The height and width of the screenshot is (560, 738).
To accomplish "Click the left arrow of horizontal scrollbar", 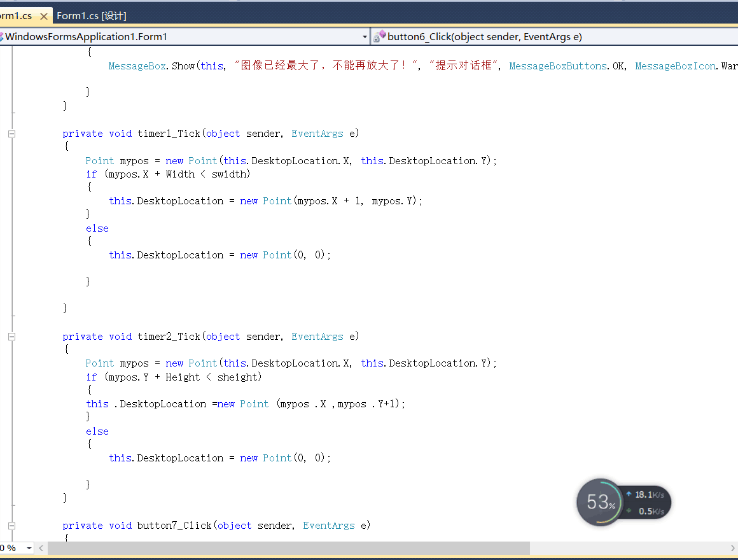I will [41, 548].
